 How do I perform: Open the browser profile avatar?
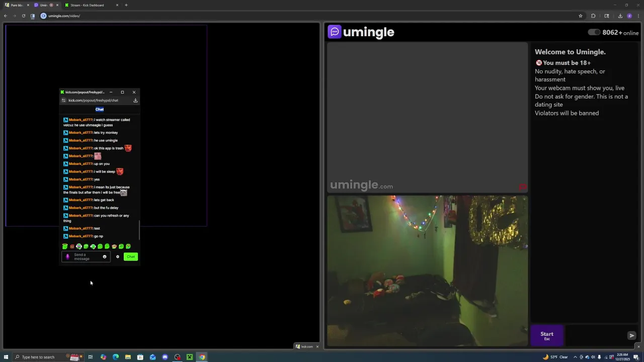(629, 16)
